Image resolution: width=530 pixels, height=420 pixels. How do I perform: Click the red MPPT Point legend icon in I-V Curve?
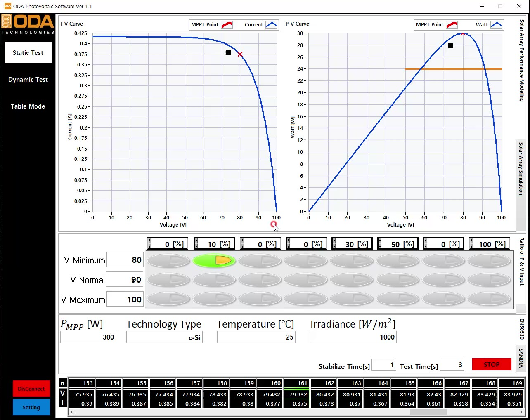tap(227, 25)
